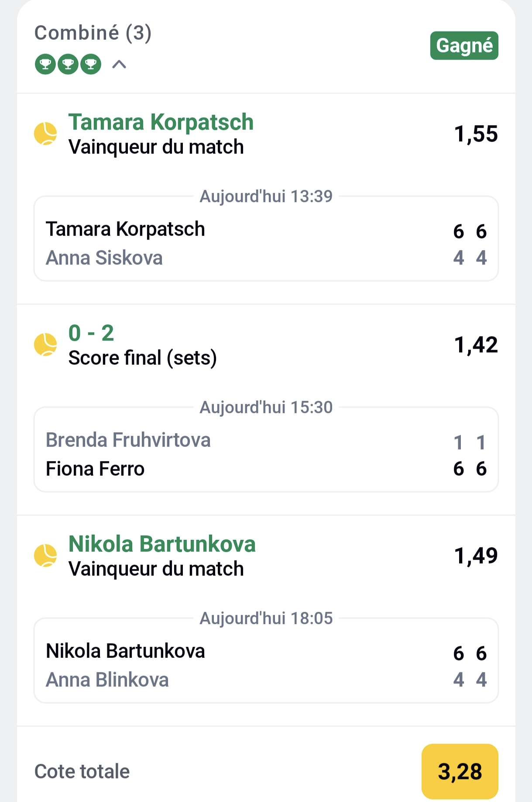Open the Bartunkova vs Blinkova match card

tap(266, 665)
